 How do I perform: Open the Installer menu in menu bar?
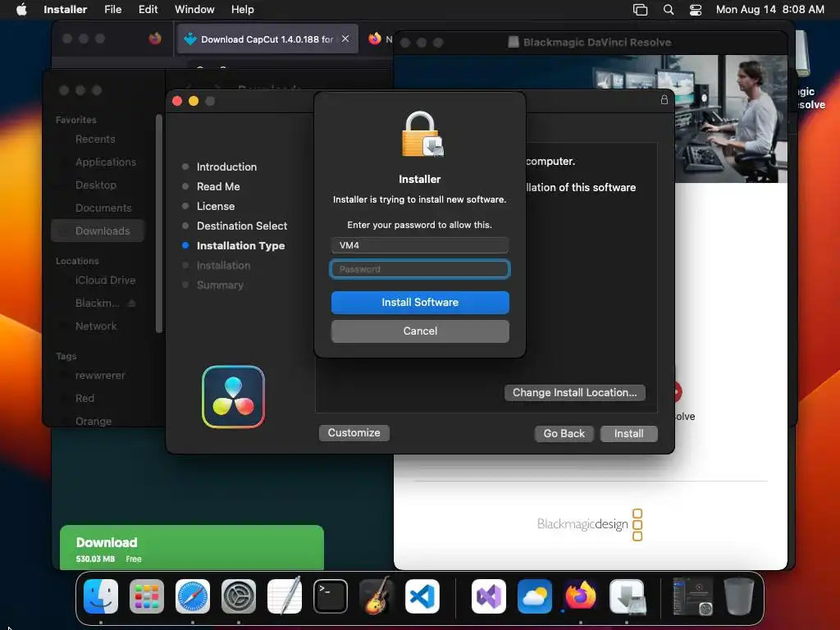click(x=66, y=9)
